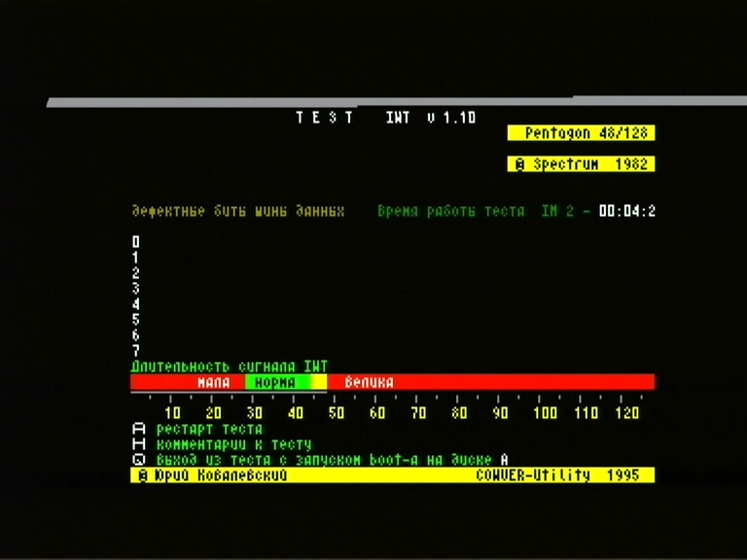The image size is (747, 560).
Task: Click the yellow Spectrum 1982 label
Action: 581,164
